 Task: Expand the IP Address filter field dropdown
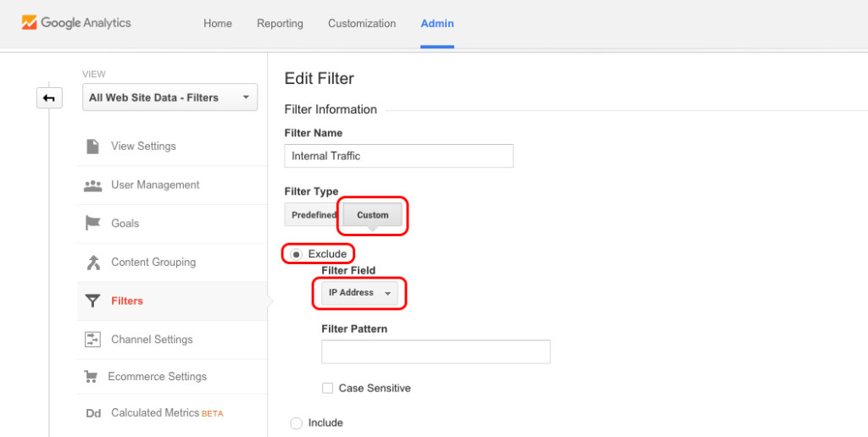pos(359,293)
